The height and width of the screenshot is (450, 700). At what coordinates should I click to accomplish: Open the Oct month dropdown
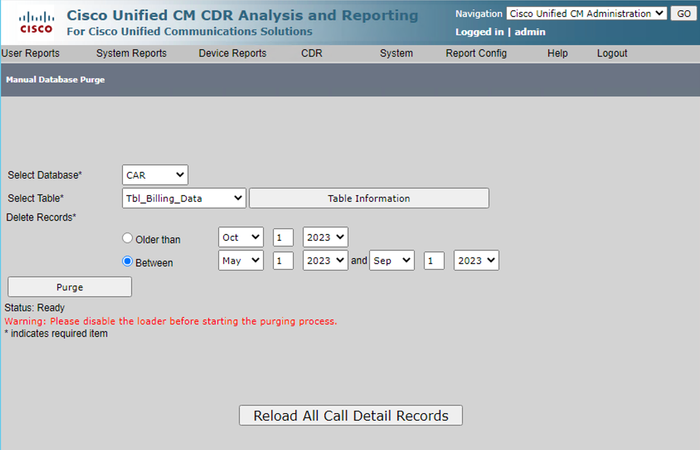click(x=241, y=238)
